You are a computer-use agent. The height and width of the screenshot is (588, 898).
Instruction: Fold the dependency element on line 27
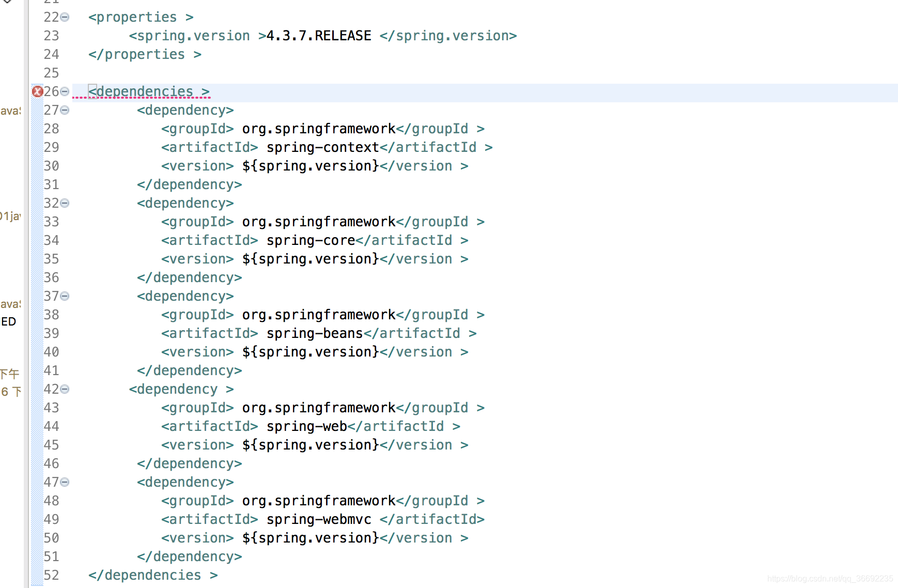click(x=65, y=111)
